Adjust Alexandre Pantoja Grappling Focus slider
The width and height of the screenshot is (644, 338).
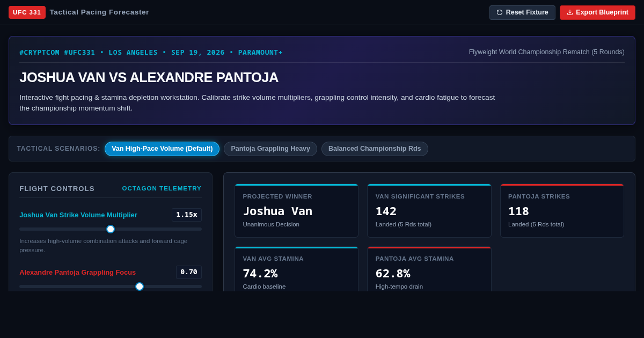(x=111, y=286)
